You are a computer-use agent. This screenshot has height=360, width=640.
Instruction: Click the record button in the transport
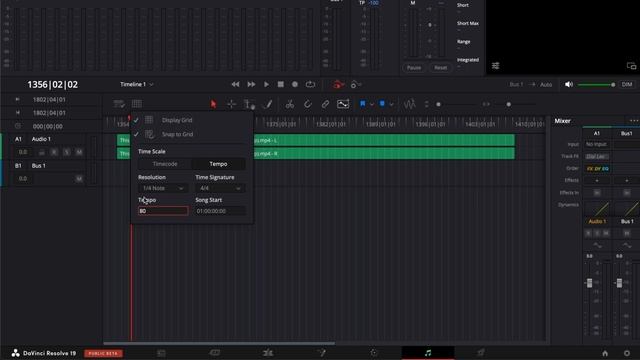[x=295, y=84]
